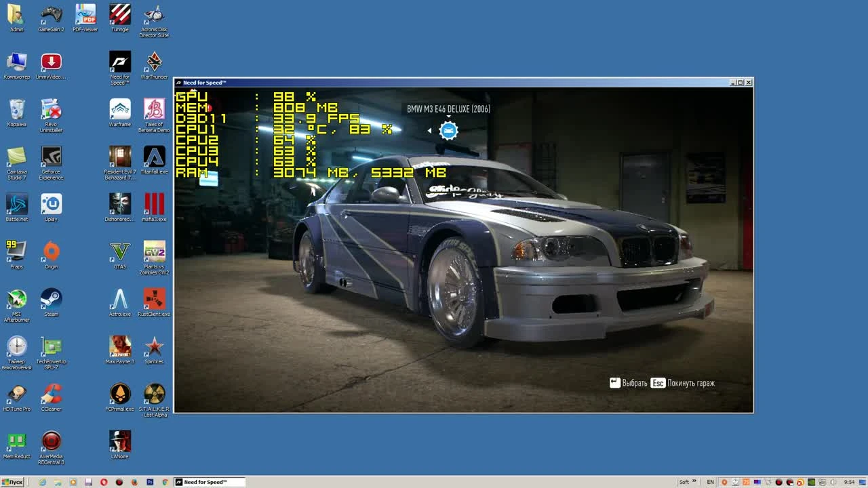Open the EN language indicator menu

tap(710, 481)
